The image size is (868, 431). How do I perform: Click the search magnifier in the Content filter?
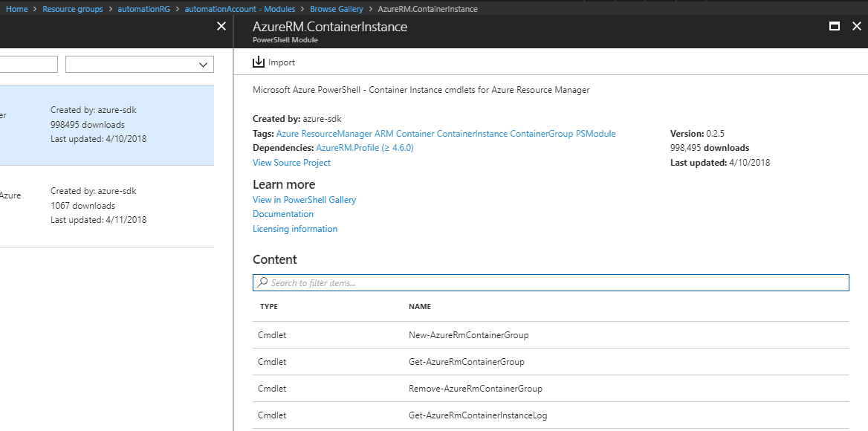pyautogui.click(x=262, y=282)
